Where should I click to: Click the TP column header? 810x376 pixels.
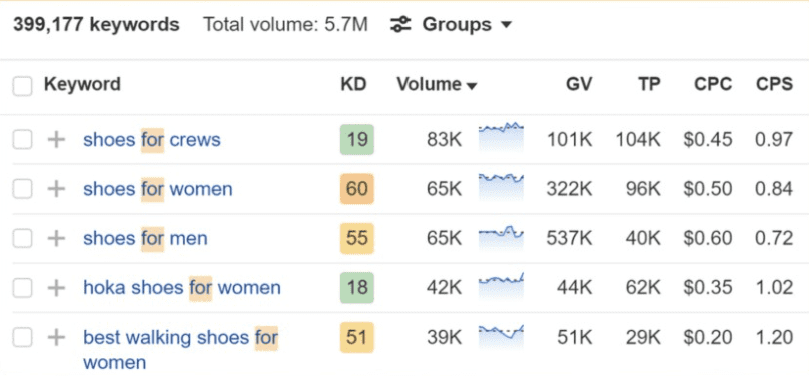coord(649,84)
